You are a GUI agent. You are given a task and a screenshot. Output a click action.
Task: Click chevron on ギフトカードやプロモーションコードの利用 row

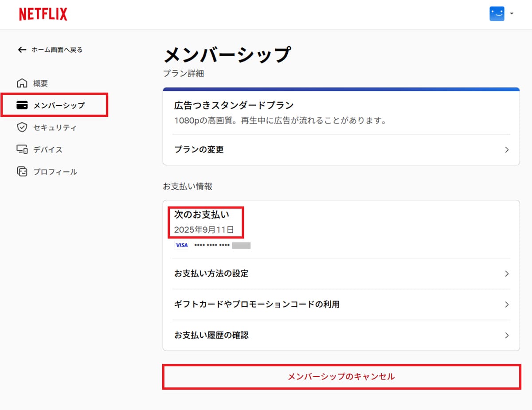click(507, 305)
